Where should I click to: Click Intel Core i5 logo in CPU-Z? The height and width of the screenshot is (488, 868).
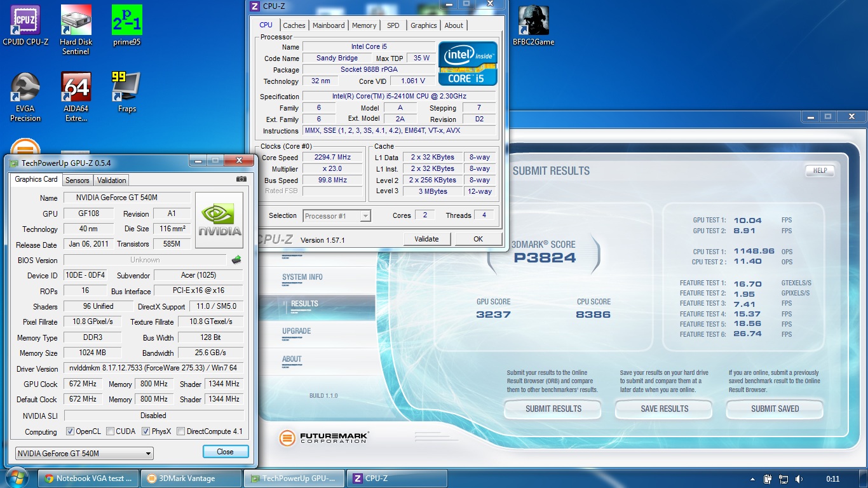tap(468, 64)
